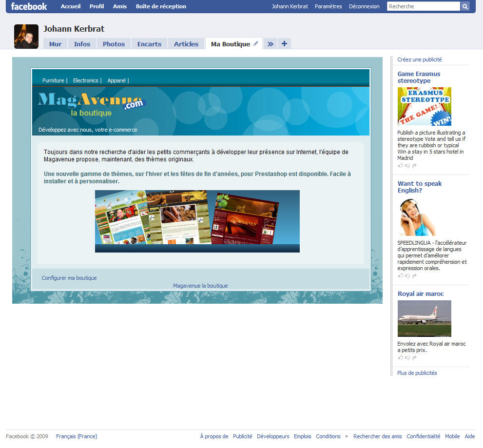483x448 pixels.
Task: Open Royal air maroc ad title
Action: [x=421, y=293]
